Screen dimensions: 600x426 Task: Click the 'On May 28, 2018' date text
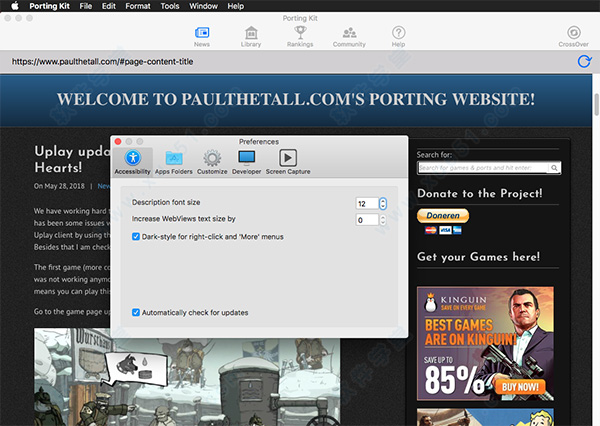click(59, 186)
